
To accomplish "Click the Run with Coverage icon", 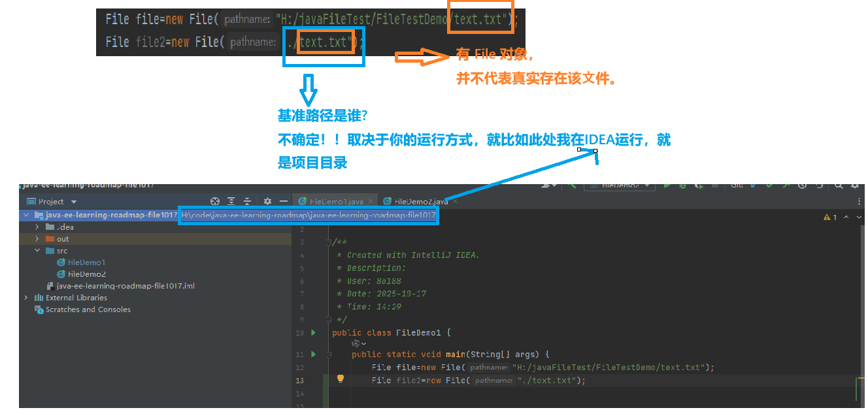I will pos(699,185).
